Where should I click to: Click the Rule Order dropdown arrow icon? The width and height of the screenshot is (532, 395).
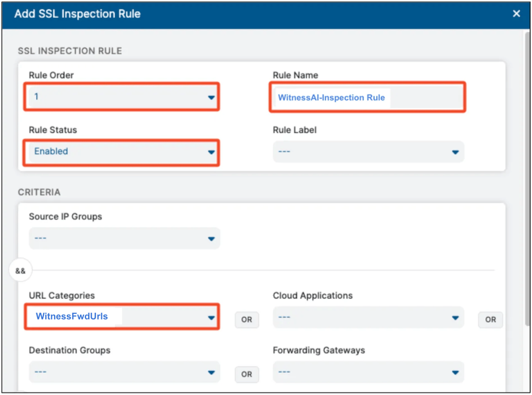pos(211,97)
